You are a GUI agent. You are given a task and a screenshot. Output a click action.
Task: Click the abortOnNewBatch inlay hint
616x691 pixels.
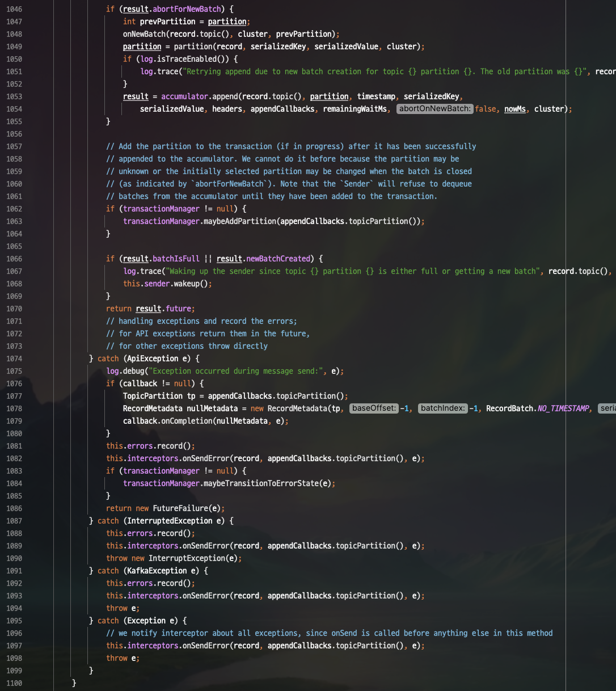point(434,109)
